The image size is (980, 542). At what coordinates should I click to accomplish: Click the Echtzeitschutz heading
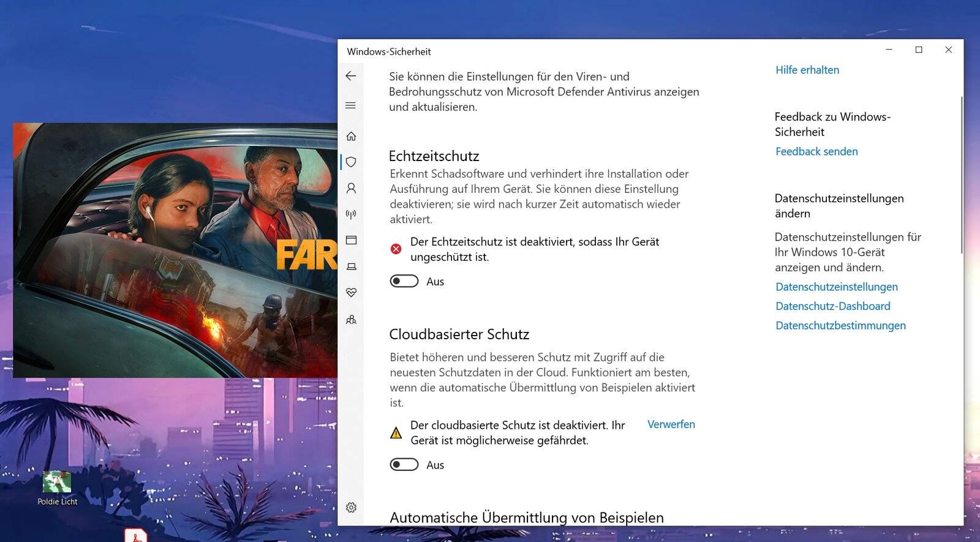(434, 156)
